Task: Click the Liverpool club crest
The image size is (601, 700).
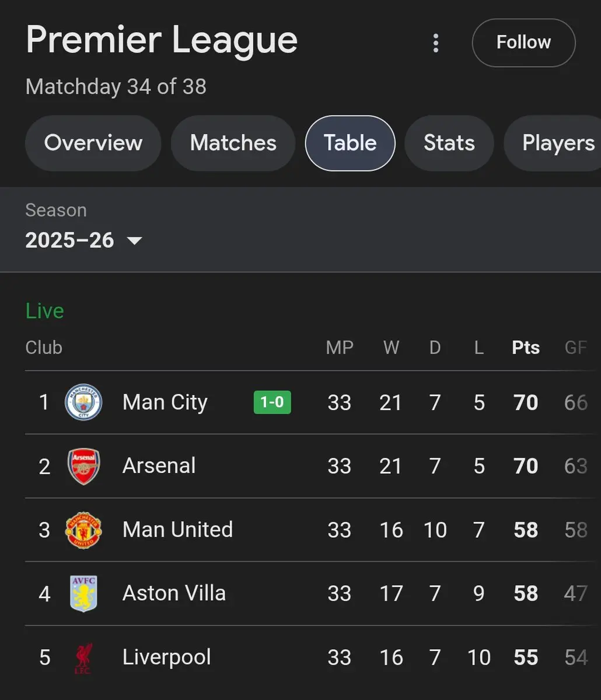Action: coord(83,657)
